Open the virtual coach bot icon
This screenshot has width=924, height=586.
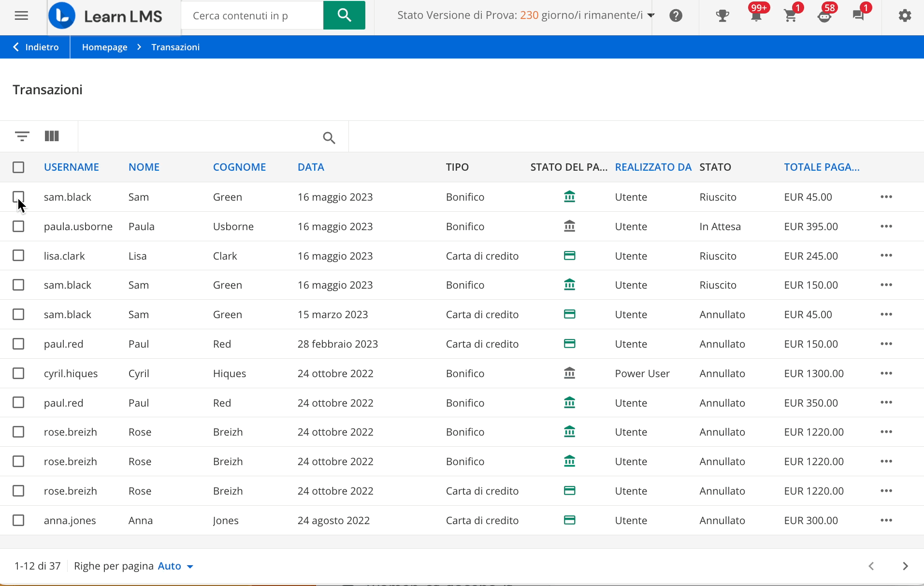point(824,15)
